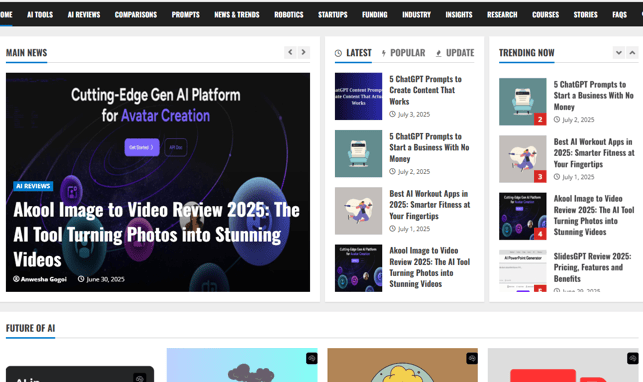Click Trending Now down chevron
The width and height of the screenshot is (643, 382).
pos(619,52)
